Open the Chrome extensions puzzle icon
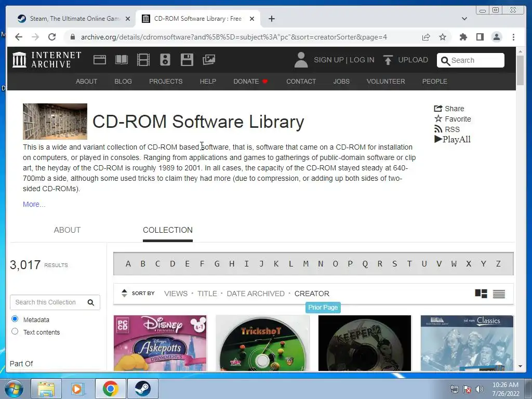Image resolution: width=532 pixels, height=399 pixels. pos(463,37)
